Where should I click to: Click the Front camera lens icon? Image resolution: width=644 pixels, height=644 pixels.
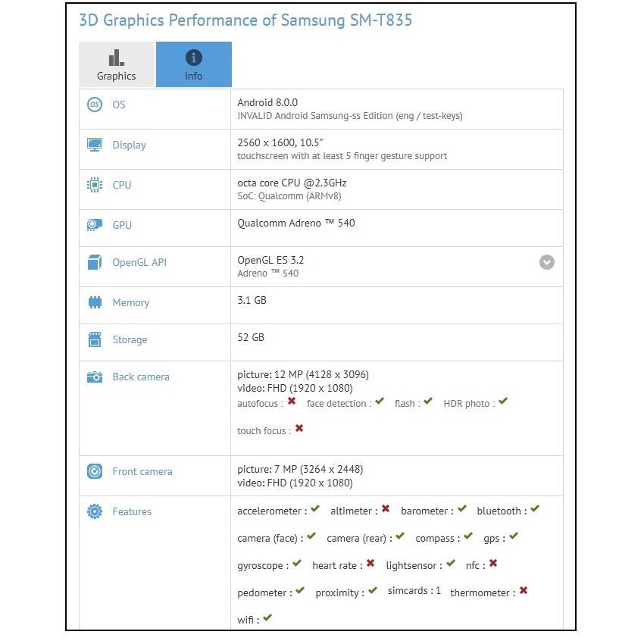[x=95, y=471]
